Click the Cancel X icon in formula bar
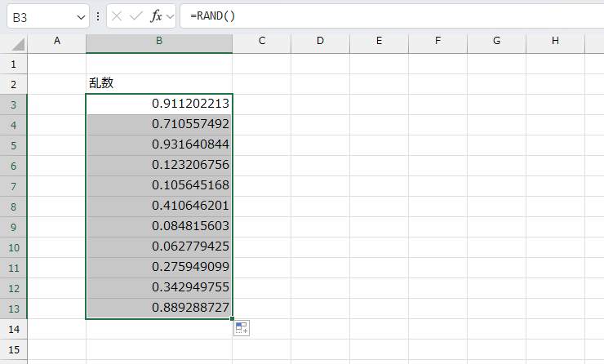This screenshot has width=604, height=364. tap(117, 16)
